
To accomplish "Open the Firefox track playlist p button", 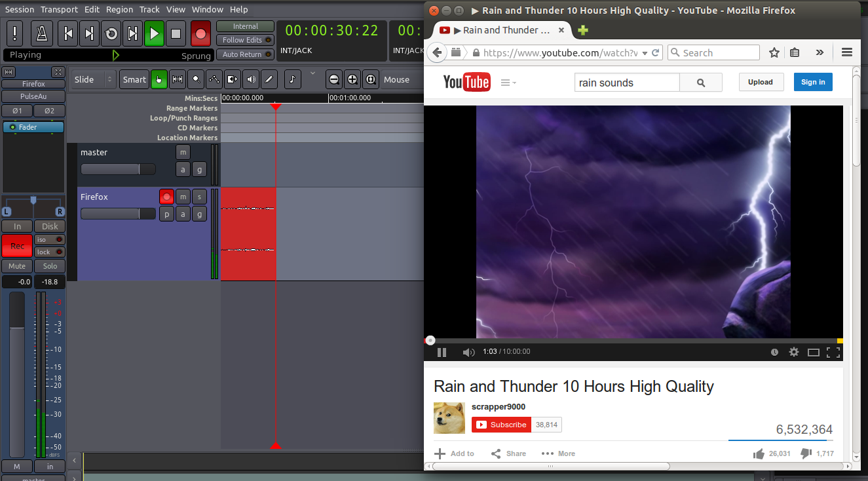I will pyautogui.click(x=166, y=214).
